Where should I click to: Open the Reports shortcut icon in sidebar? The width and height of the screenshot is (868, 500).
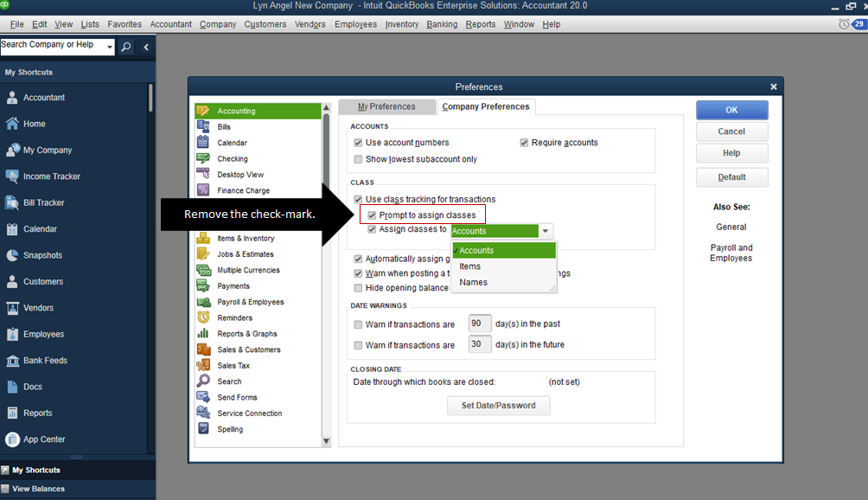tap(12, 413)
